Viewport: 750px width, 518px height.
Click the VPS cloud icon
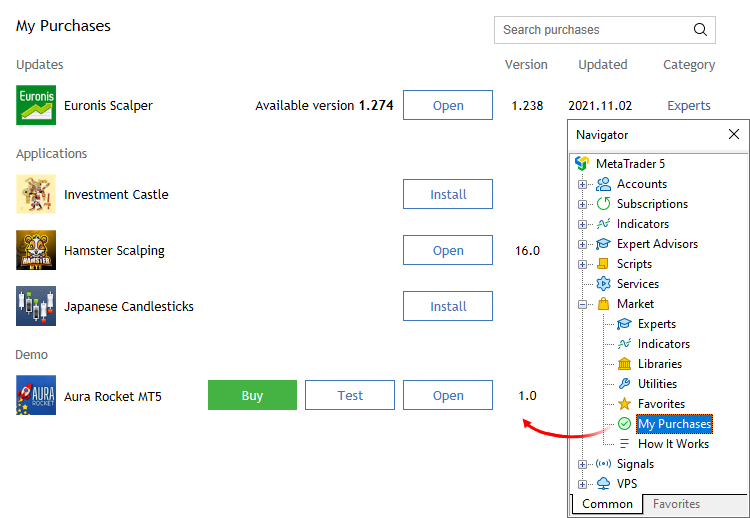[603, 484]
